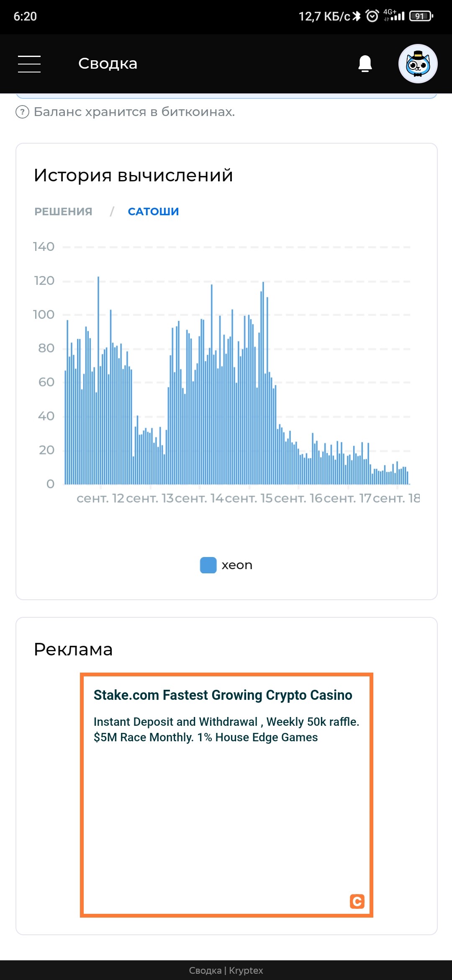The height and width of the screenshot is (980, 452).
Task: Open Stake.com Fastest Growing Crypto Casino link
Action: (223, 695)
